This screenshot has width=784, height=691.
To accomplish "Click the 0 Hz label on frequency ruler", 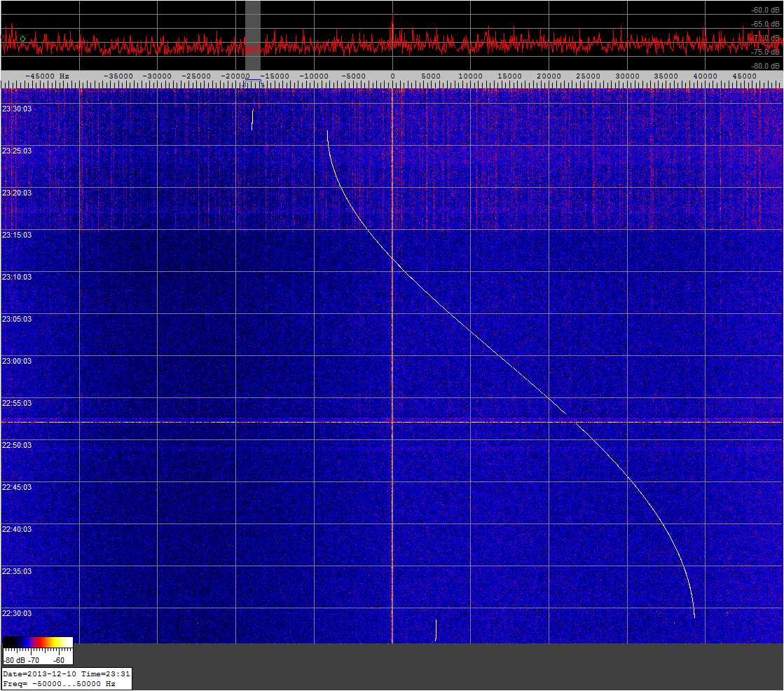I will tap(392, 76).
